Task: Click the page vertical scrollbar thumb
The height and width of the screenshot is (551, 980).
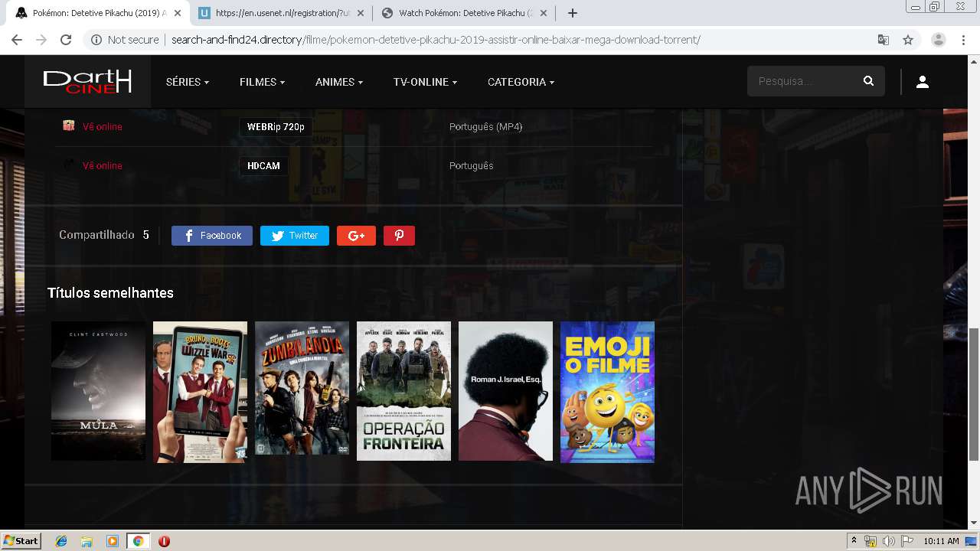Action: pyautogui.click(x=974, y=394)
